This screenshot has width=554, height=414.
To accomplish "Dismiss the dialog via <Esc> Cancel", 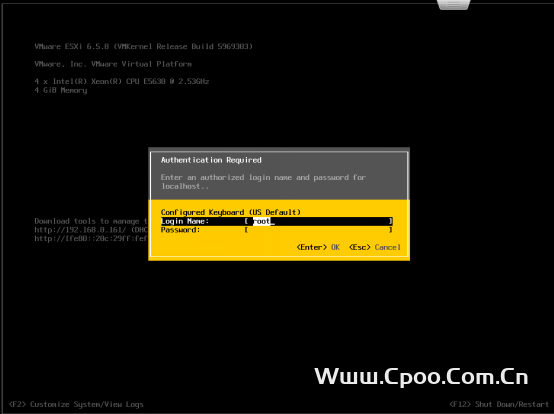I will (x=375, y=247).
